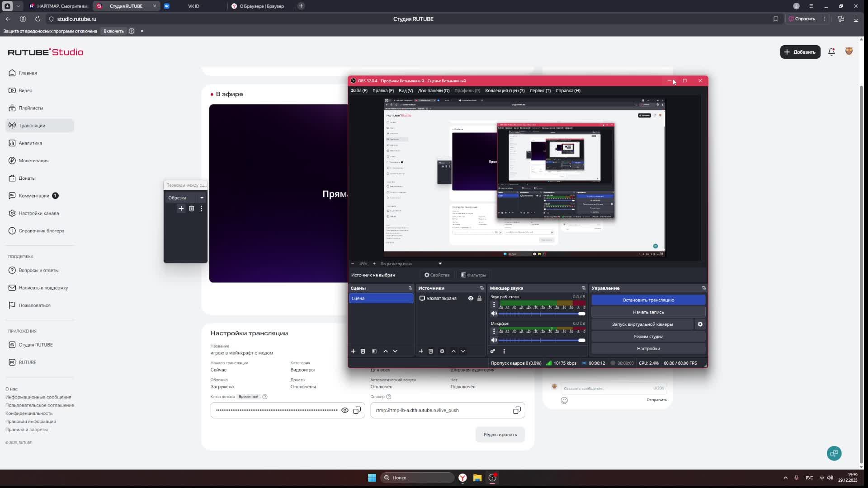Screen dimensions: 868x488
Task: Open virtual camera settings gear icon
Action: [700, 324]
